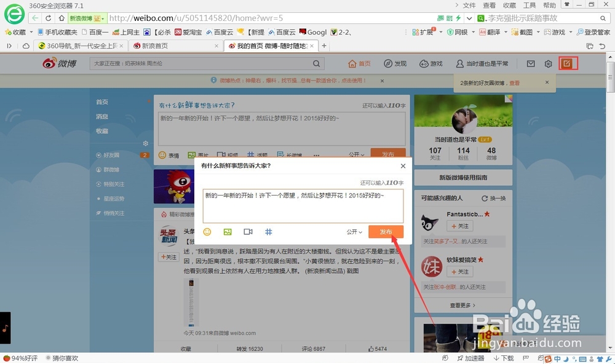Viewport: 615px width, 364px height.
Task: Open the 查看 menu
Action: tap(489, 6)
